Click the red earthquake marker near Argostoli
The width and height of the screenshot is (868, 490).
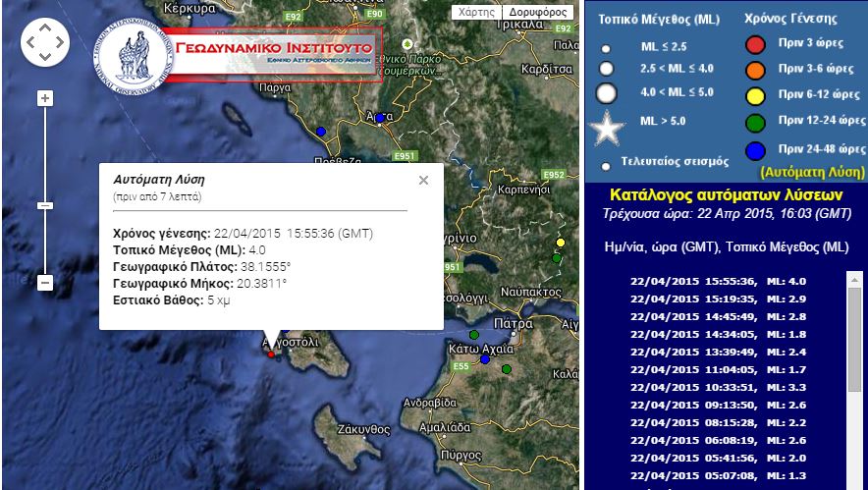coord(272,354)
